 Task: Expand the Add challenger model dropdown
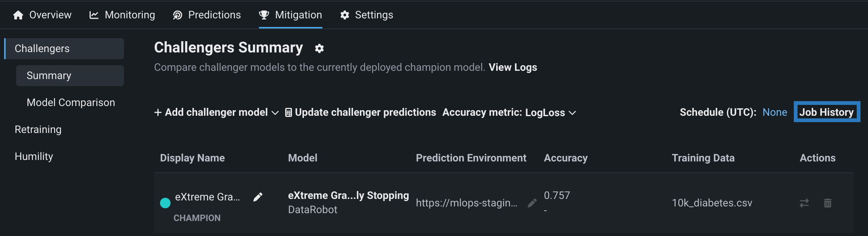pos(216,112)
